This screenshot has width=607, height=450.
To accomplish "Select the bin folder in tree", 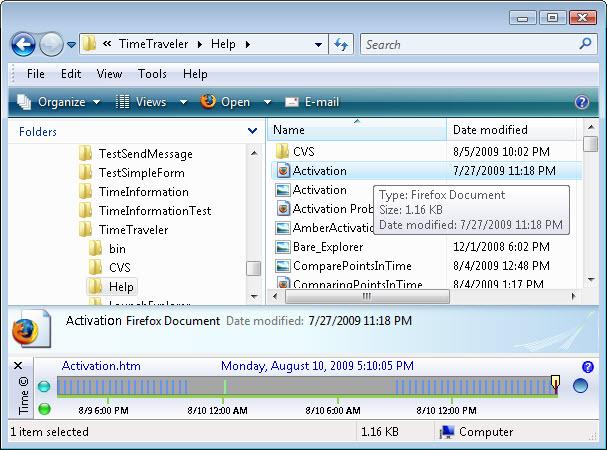I will (x=117, y=249).
